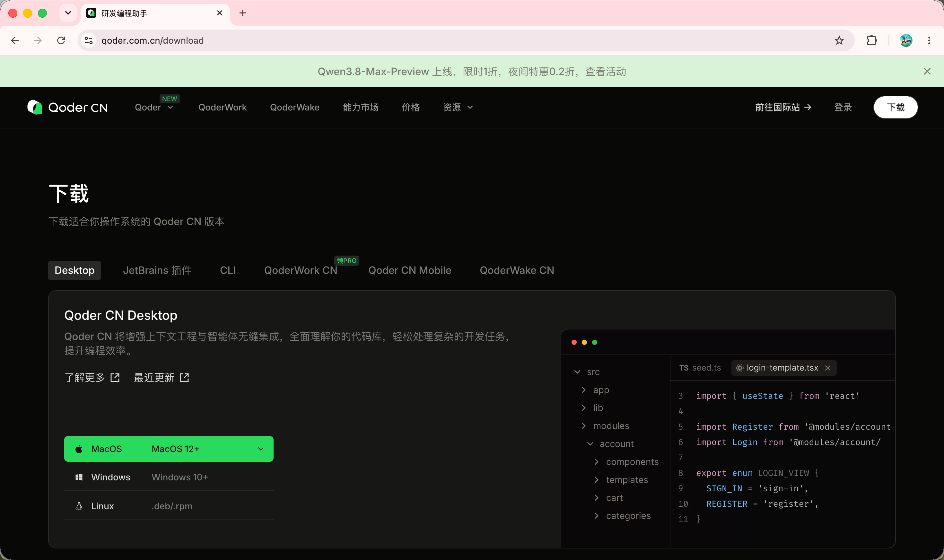The image size is (944, 560).
Task: Click the 领PRO badge on QoderWork CN
Action: coord(346,261)
